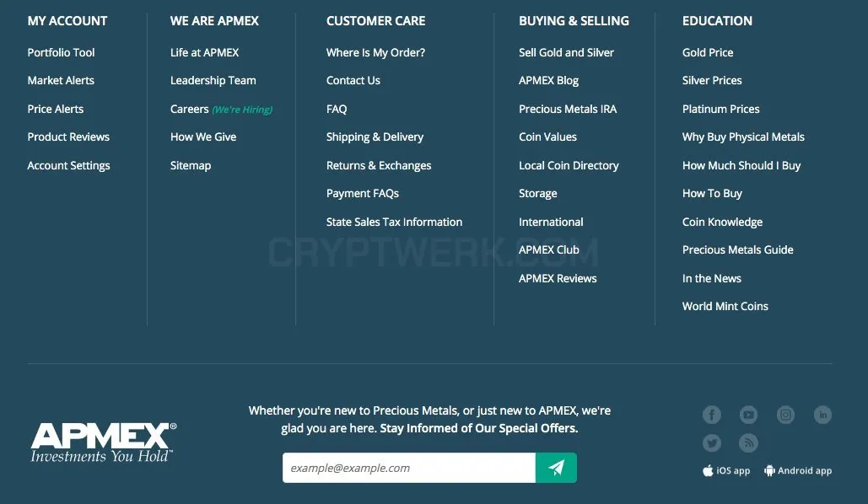Click MY ACCOUNT heading

[x=67, y=21]
